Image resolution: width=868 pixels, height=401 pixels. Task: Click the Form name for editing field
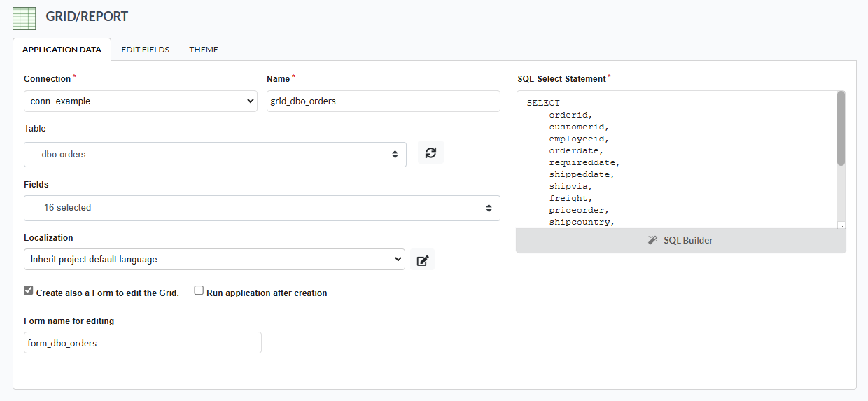coord(142,343)
